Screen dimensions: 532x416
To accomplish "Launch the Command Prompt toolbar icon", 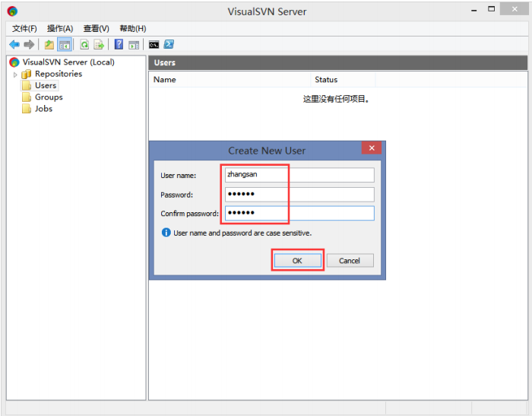I will coord(154,44).
